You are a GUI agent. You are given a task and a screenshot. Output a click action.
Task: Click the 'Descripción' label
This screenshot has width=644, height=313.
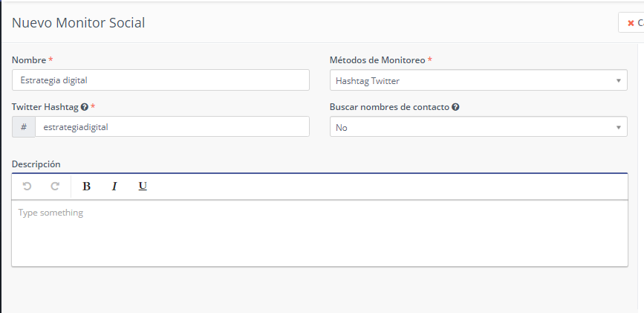click(36, 164)
